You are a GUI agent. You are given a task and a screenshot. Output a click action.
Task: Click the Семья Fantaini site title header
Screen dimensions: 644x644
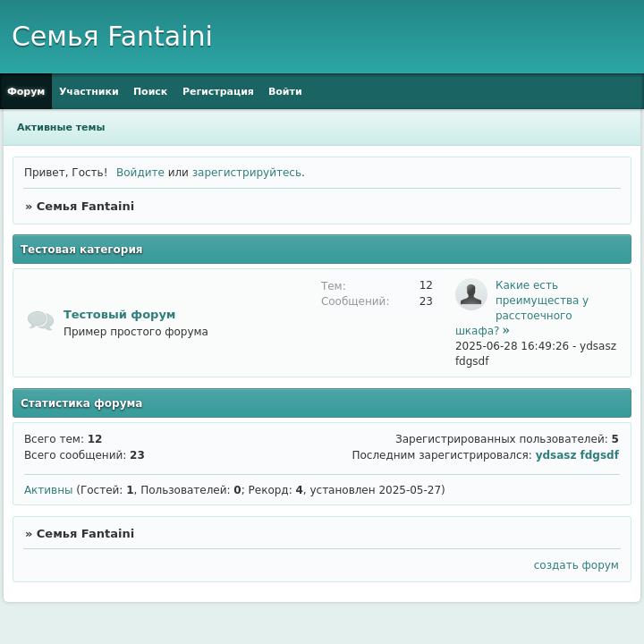112,37
